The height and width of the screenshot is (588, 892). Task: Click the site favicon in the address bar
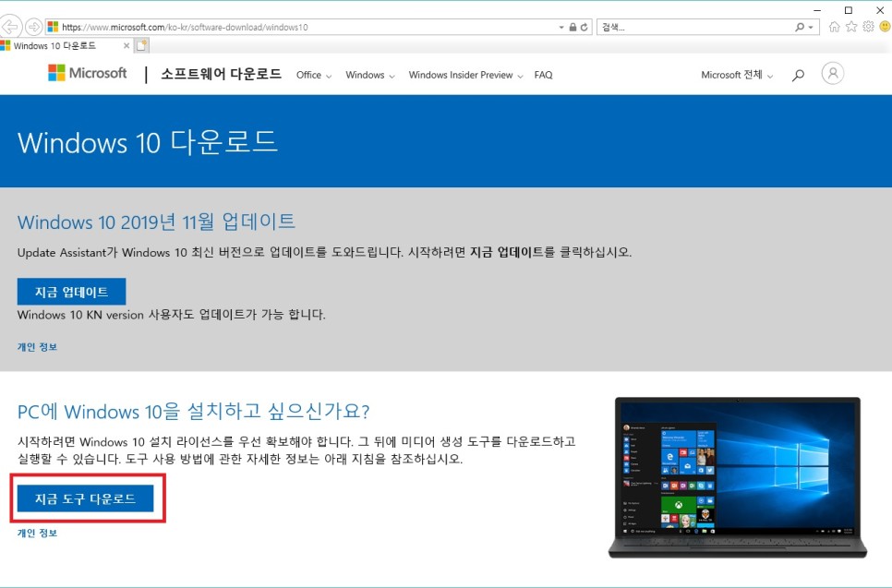point(53,27)
